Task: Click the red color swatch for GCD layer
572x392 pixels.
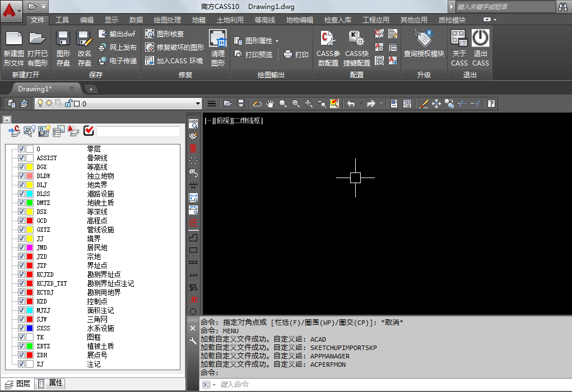Action: click(x=30, y=221)
